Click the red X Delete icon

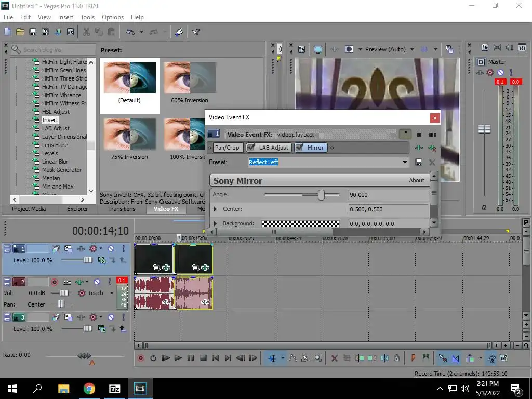(x=335, y=358)
